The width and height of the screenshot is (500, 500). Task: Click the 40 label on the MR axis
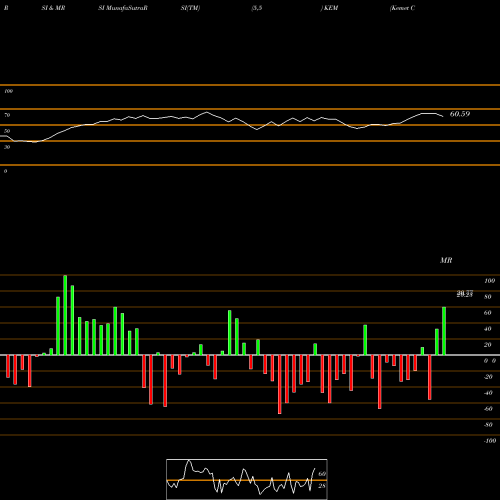[488, 329]
